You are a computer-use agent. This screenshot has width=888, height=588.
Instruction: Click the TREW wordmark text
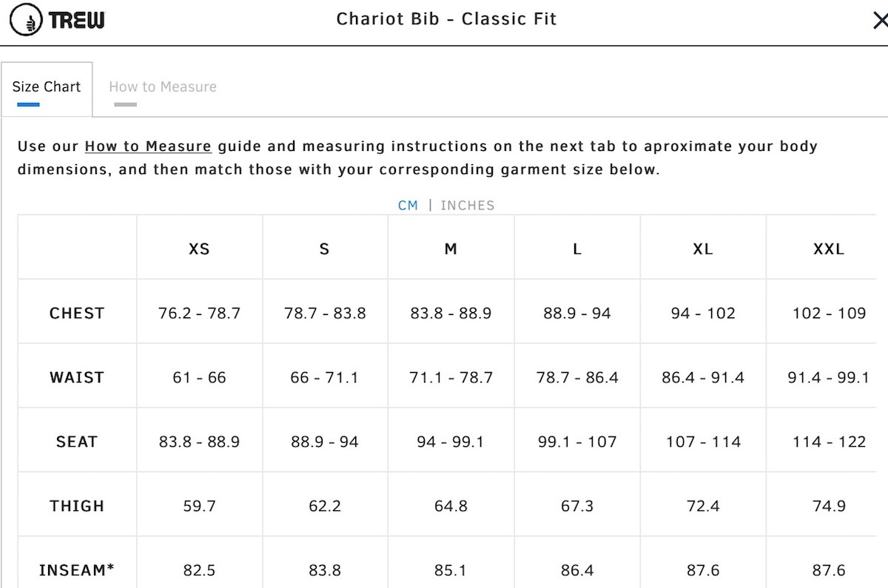pyautogui.click(x=77, y=20)
